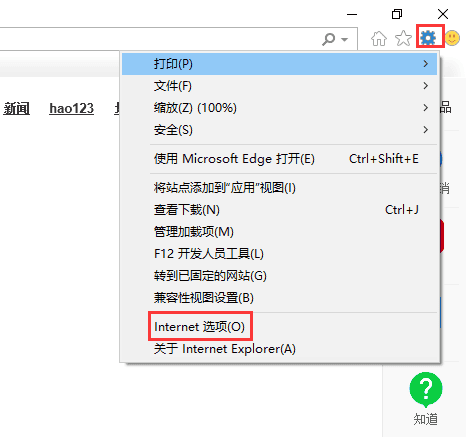Image resolution: width=466 pixels, height=437 pixels.
Task: Minimize the browser window
Action: 352,14
